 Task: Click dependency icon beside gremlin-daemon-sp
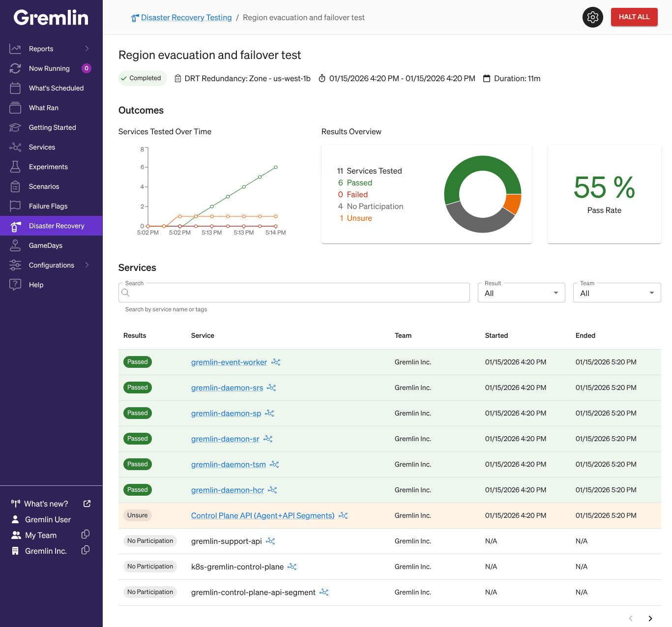tap(269, 413)
